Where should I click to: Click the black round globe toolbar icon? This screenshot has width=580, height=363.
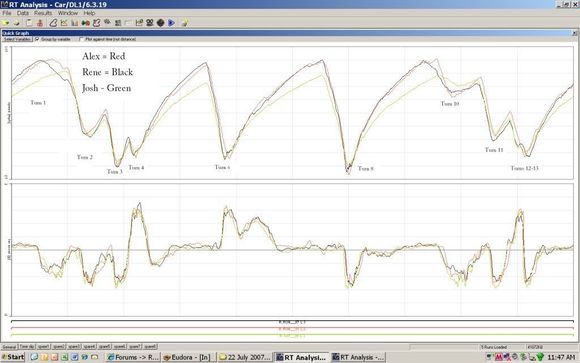161,23
